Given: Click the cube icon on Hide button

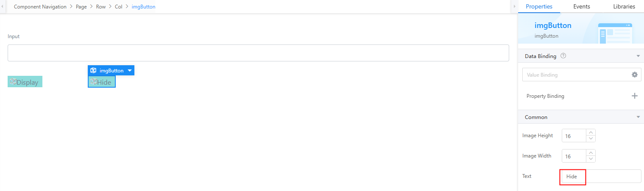Looking at the screenshot, I should (x=94, y=82).
